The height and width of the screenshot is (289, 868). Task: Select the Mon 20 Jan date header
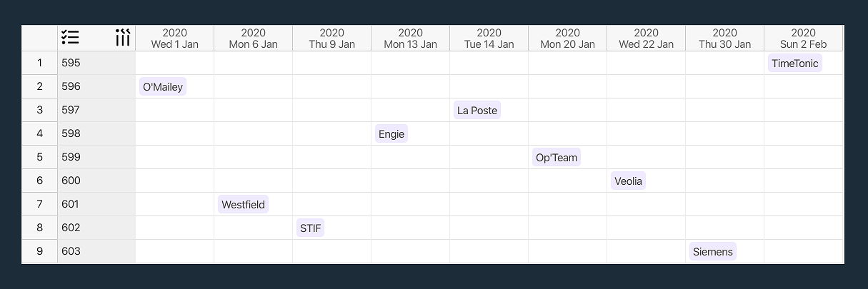click(x=568, y=39)
